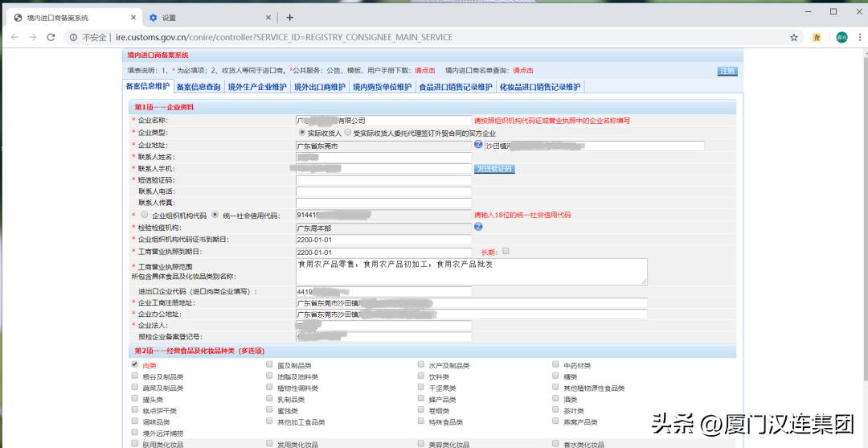Open the yellow browser extension icon
868x448 pixels.
click(x=817, y=37)
